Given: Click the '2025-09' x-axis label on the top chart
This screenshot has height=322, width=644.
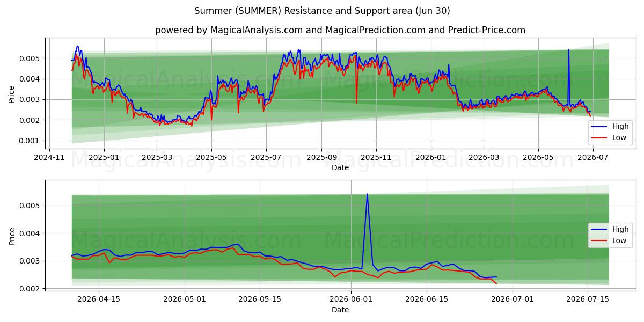Looking at the screenshot, I should [x=321, y=157].
